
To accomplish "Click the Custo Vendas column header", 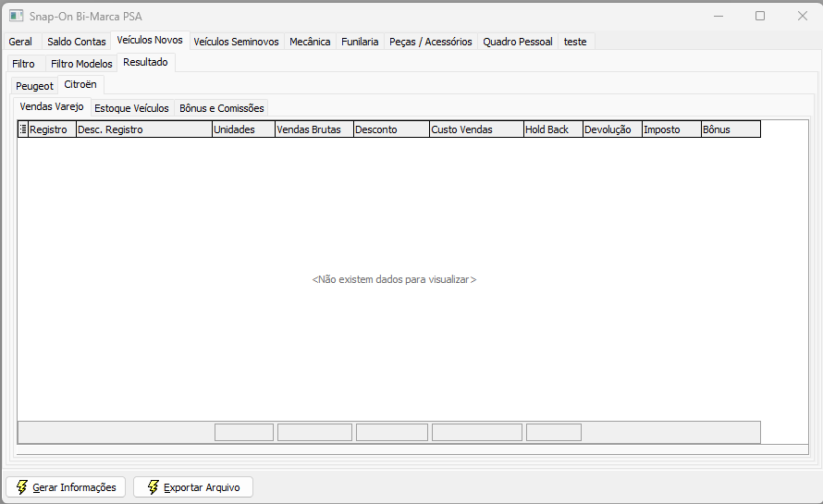I will coord(476,129).
